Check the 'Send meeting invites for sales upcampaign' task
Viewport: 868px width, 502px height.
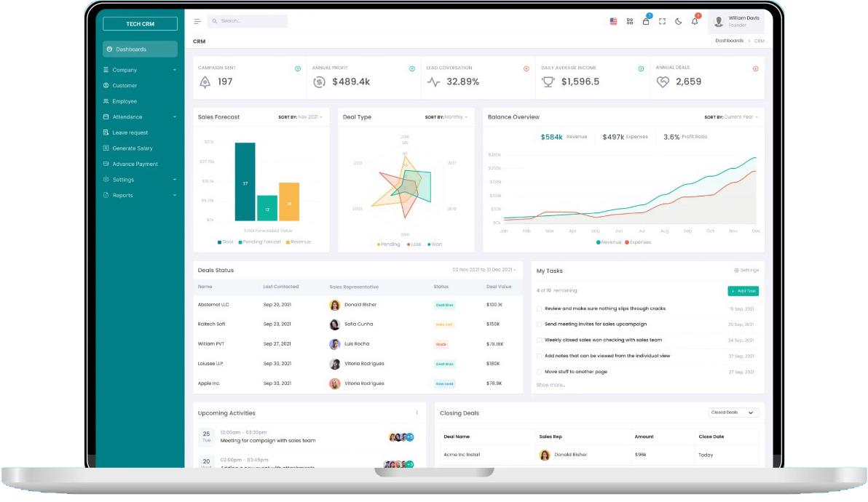pos(540,324)
